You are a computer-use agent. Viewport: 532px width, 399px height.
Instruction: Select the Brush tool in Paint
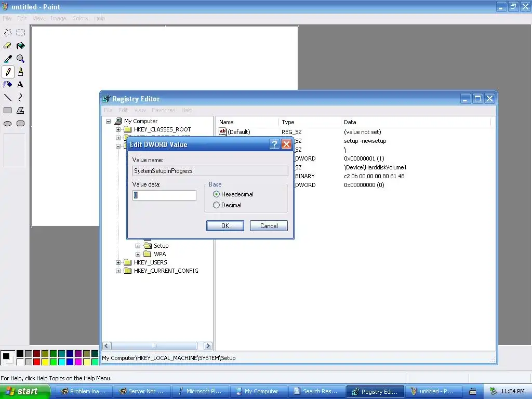(21, 72)
